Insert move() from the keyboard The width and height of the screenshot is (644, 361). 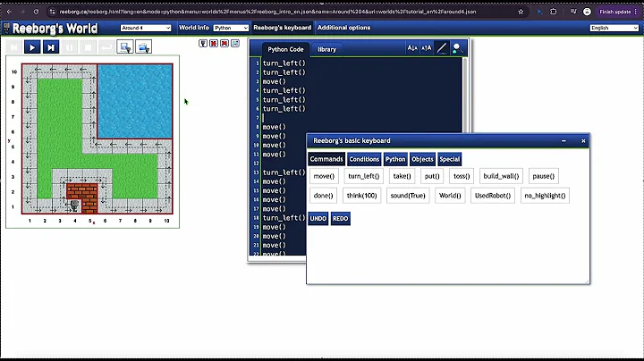[x=324, y=176]
